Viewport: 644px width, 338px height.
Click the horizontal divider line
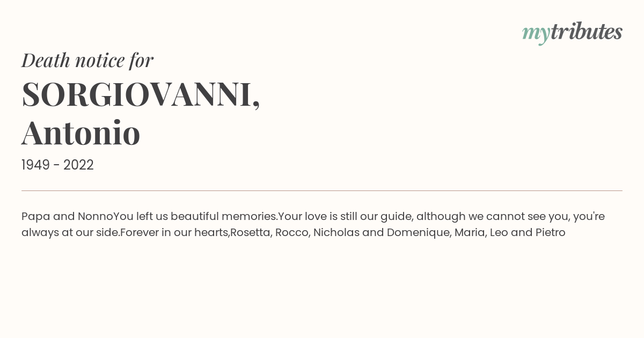click(322, 190)
